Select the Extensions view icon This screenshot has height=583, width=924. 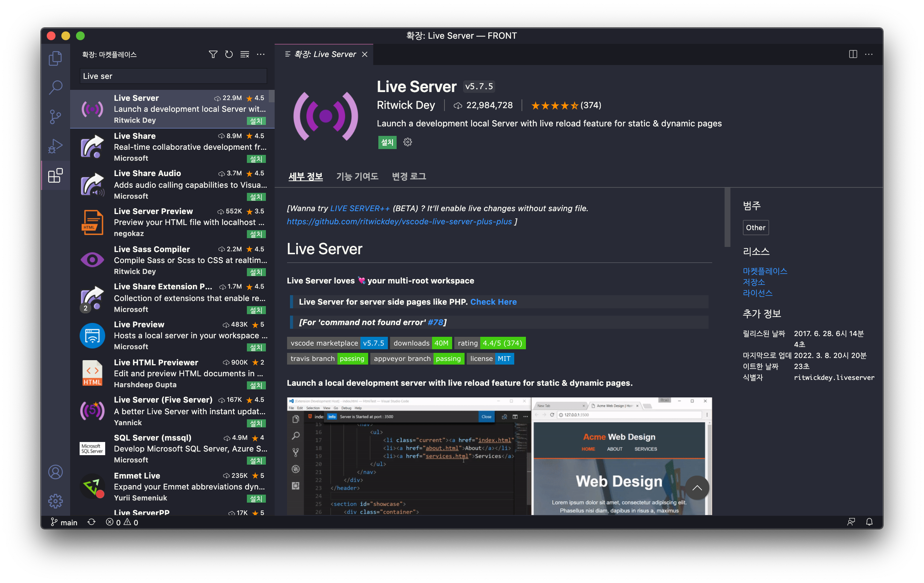(55, 175)
